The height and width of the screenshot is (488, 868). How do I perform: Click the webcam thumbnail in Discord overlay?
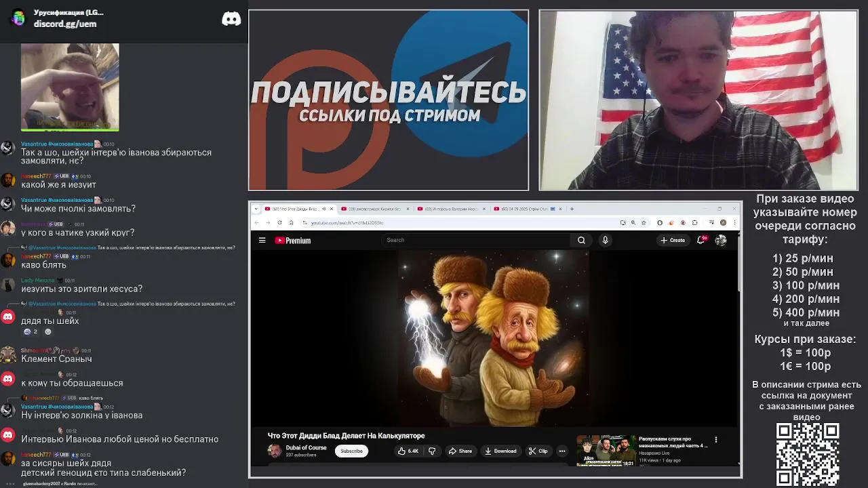pyautogui.click(x=70, y=87)
